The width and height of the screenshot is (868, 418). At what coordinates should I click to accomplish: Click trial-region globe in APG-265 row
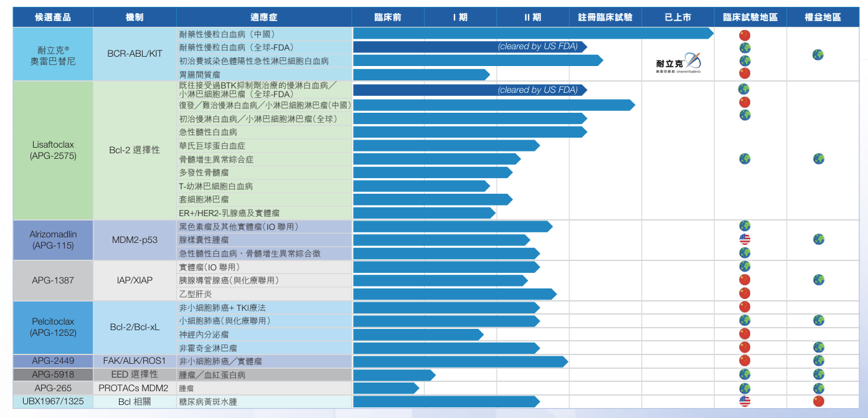[x=744, y=388]
